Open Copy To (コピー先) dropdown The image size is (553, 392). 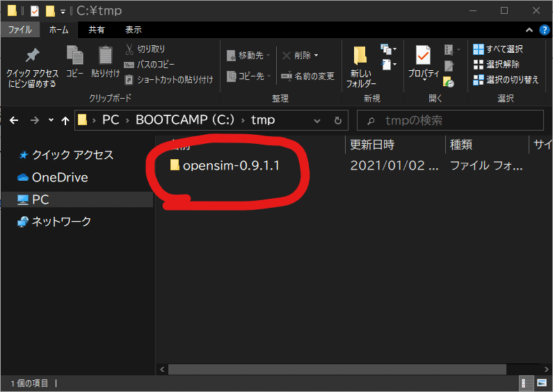coord(248,76)
